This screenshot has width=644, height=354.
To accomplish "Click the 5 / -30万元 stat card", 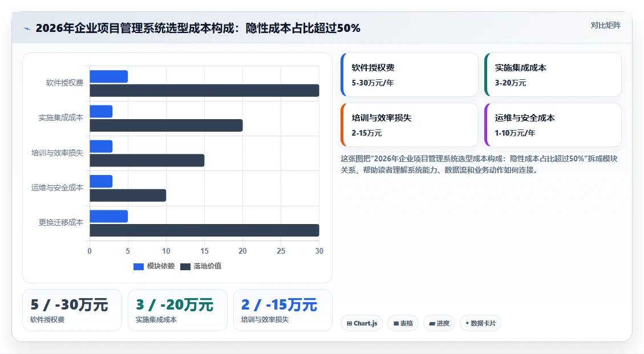I will tap(72, 310).
